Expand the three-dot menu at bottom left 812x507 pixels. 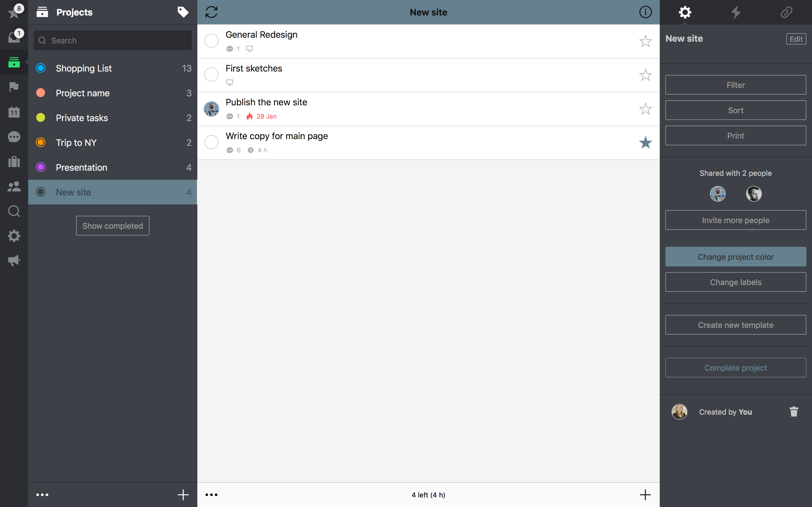tap(42, 495)
